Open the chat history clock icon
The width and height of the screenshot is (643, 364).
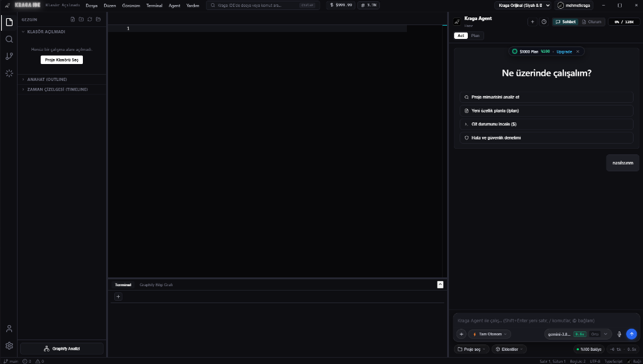point(544,22)
